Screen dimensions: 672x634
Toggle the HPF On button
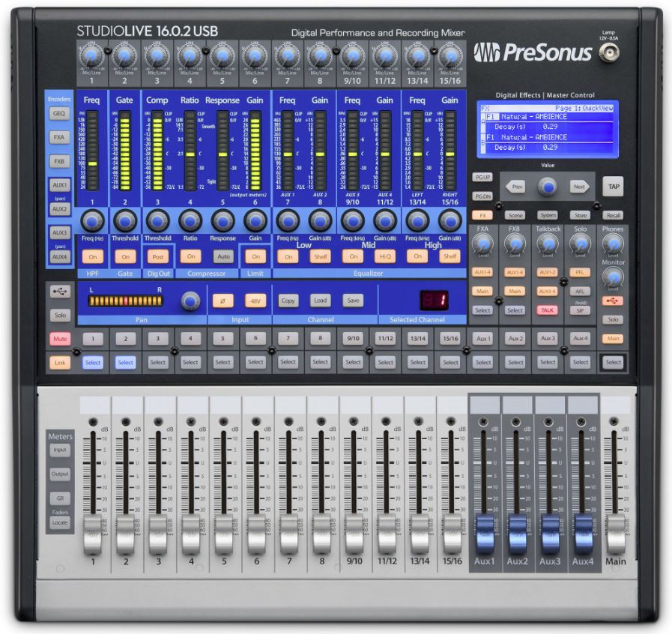(x=93, y=257)
